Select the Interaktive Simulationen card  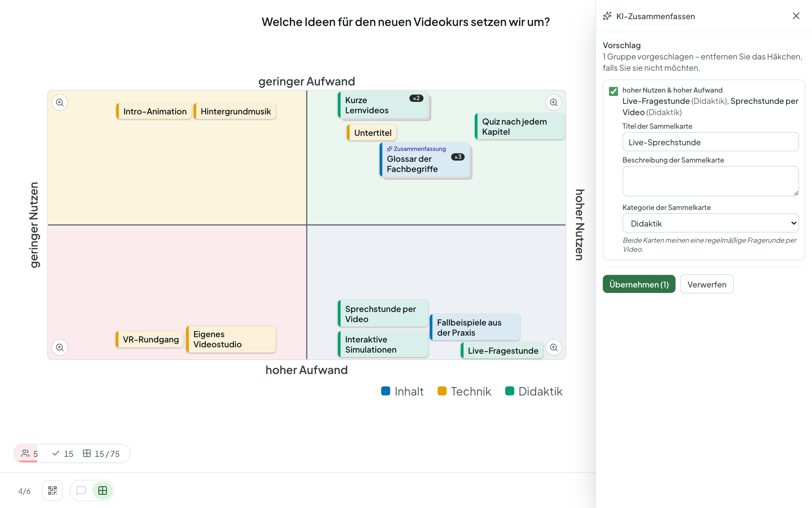click(383, 344)
